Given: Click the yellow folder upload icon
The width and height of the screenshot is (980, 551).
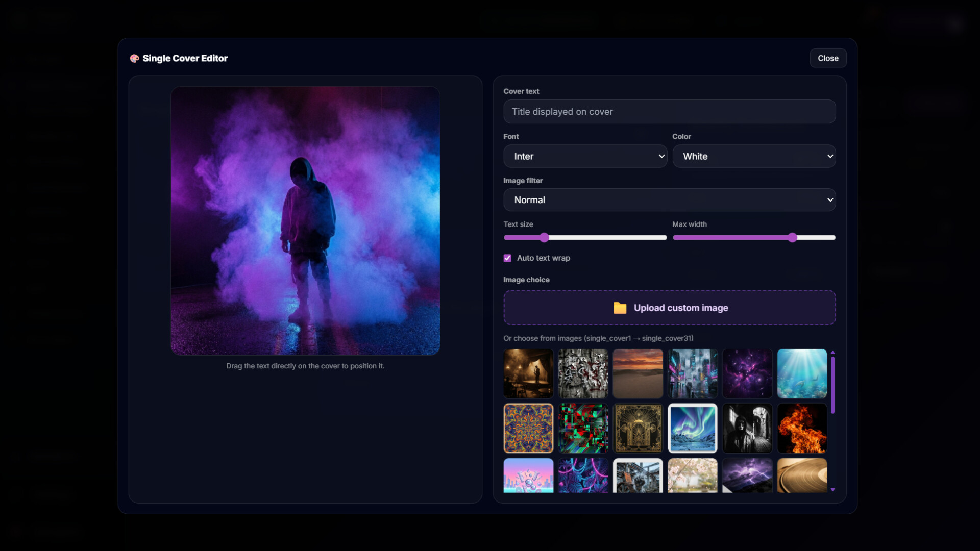Looking at the screenshot, I should pyautogui.click(x=620, y=308).
